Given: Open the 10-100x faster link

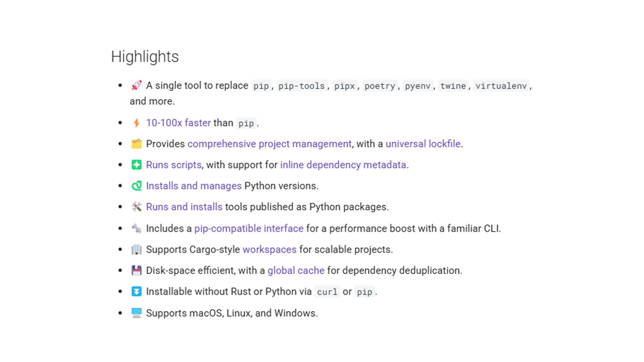Looking at the screenshot, I should pyautogui.click(x=178, y=123).
